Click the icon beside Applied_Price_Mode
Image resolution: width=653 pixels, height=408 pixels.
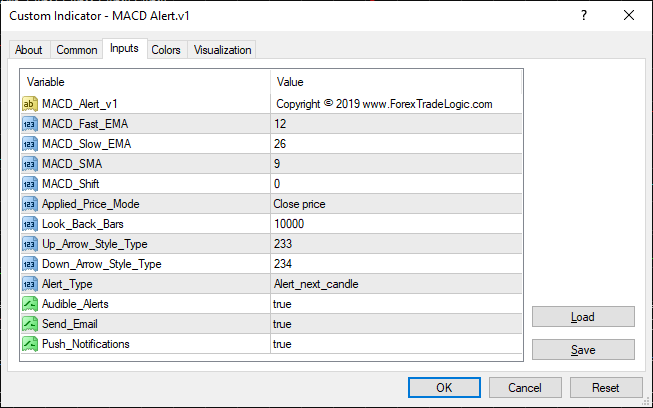point(30,203)
